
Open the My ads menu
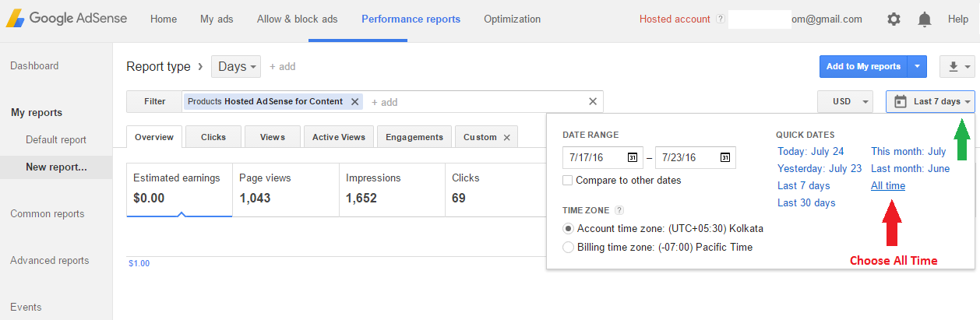point(217,19)
